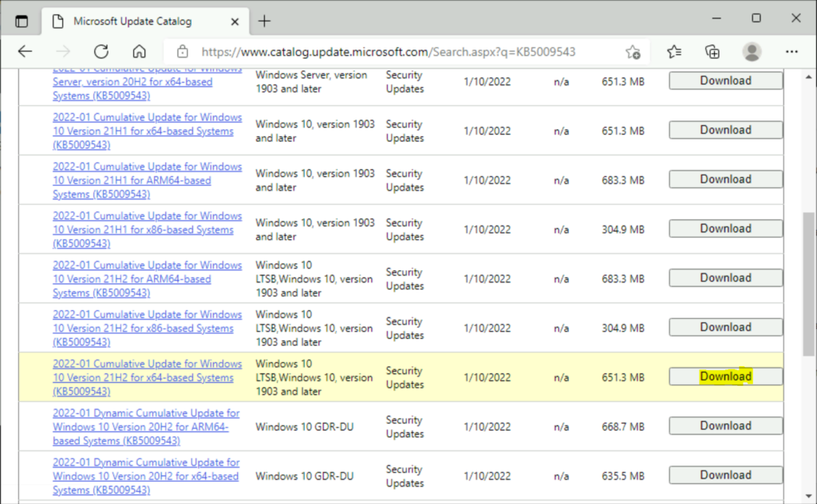This screenshot has width=817, height=504.
Task: Open the user profile icon
Action: click(x=752, y=52)
